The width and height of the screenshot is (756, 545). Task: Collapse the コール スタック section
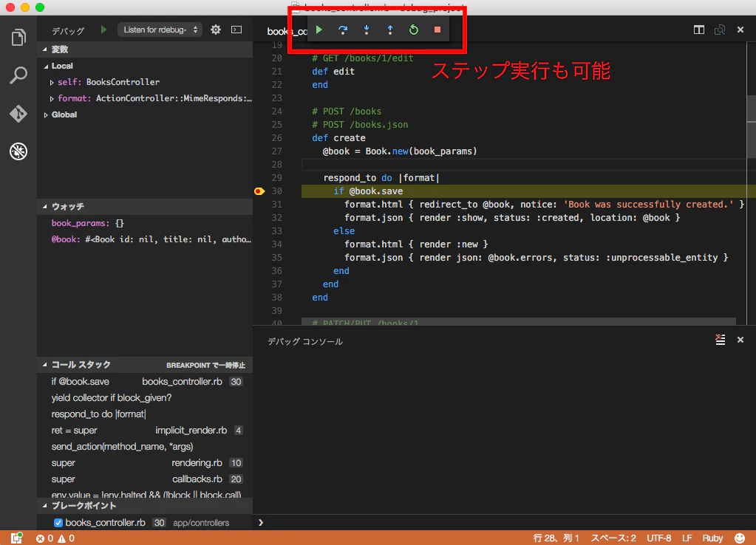45,365
